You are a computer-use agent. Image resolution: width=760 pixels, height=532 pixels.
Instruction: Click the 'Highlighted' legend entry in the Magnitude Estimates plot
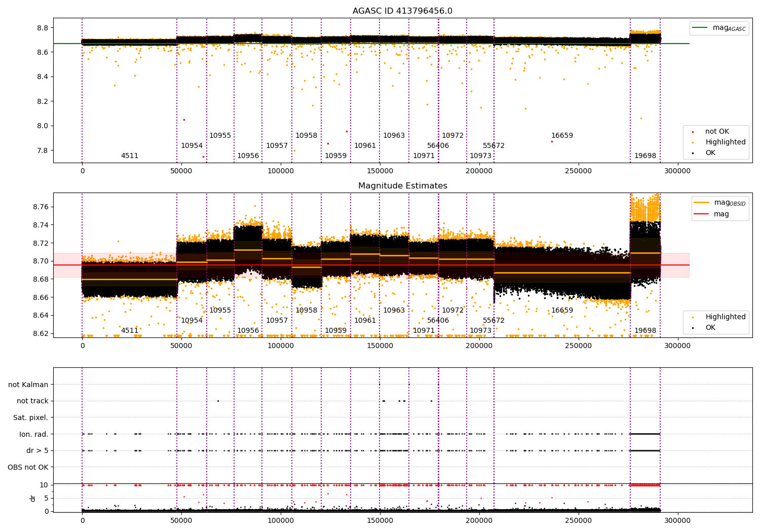(718, 317)
